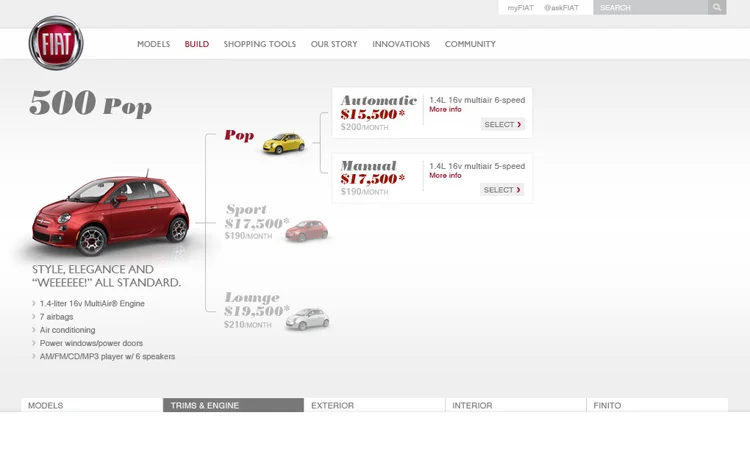Click the 'Air conditioning' feature line
Screen dimensions: 750x454
67,330
